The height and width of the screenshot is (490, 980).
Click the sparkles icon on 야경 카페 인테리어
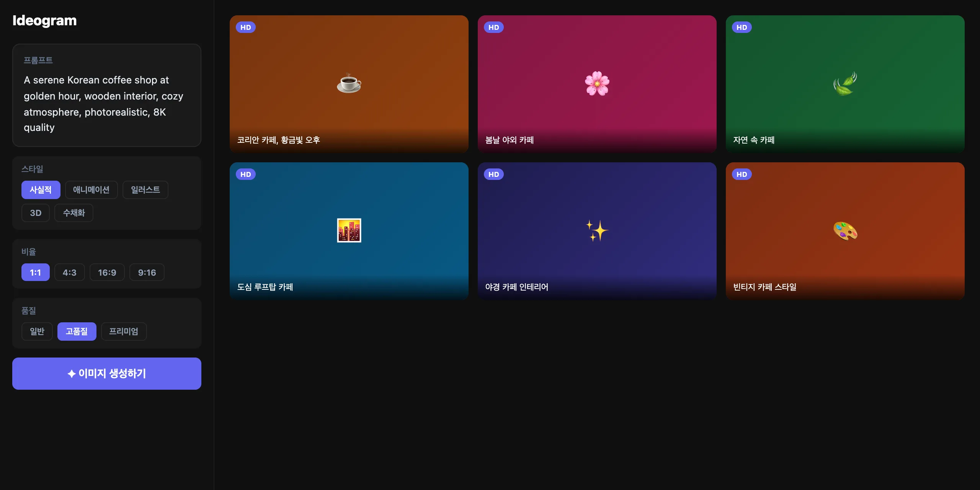click(597, 230)
